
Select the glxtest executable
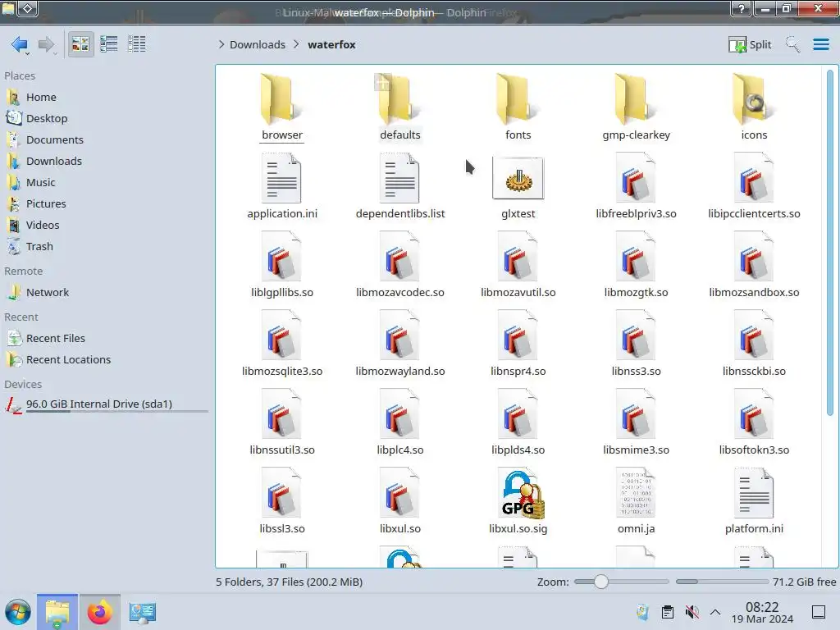point(518,186)
